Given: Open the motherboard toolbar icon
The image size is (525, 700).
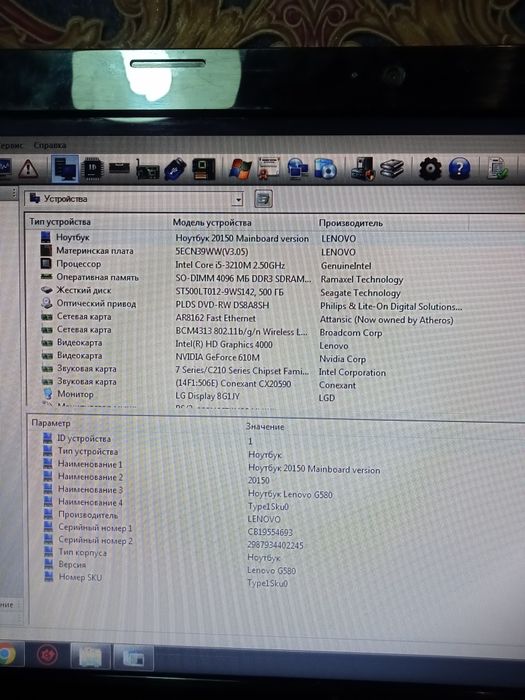Looking at the screenshot, I should coord(204,169).
